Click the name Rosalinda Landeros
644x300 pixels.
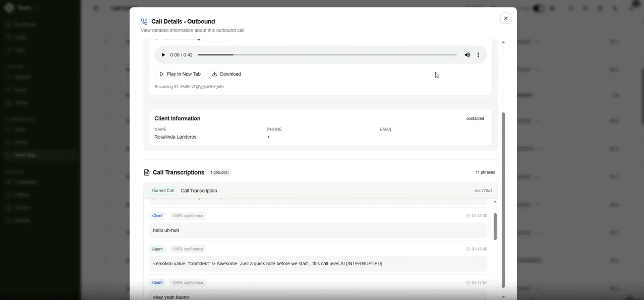click(175, 137)
